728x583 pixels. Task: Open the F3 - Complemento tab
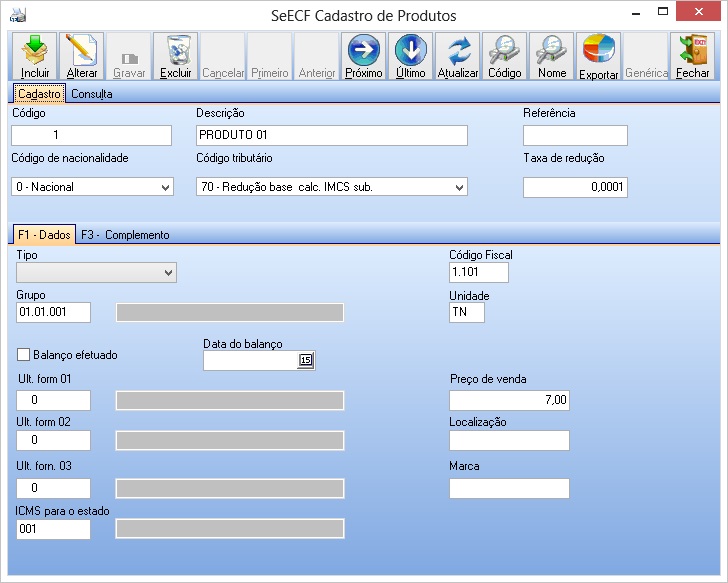tap(125, 235)
